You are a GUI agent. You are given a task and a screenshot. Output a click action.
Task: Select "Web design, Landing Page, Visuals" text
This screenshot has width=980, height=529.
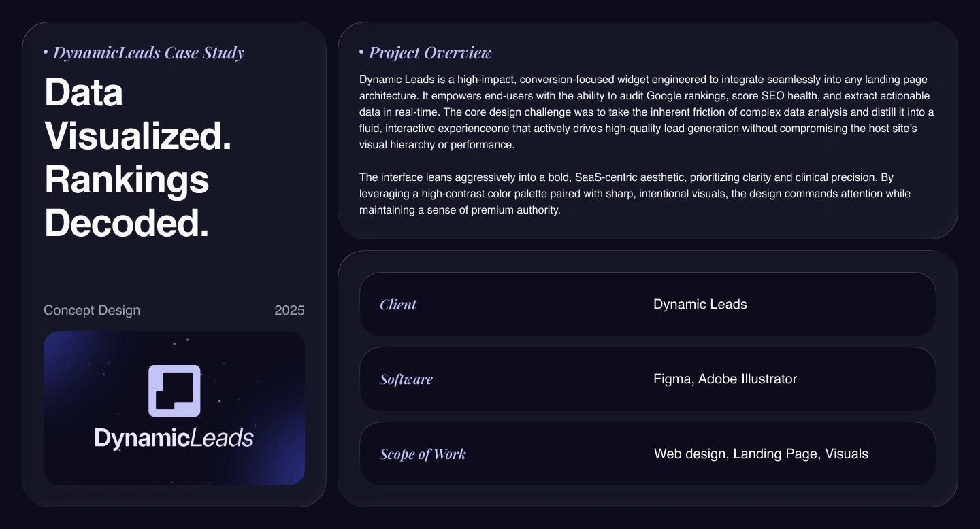coord(761,454)
